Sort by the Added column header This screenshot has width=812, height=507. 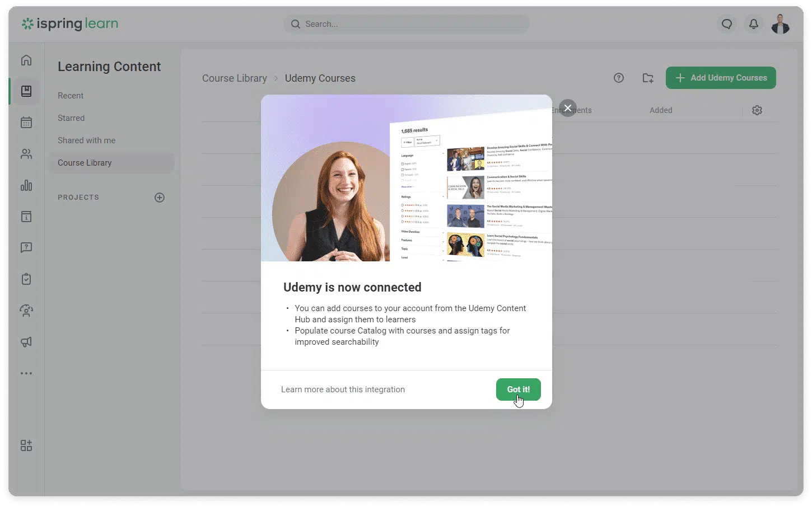tap(661, 110)
